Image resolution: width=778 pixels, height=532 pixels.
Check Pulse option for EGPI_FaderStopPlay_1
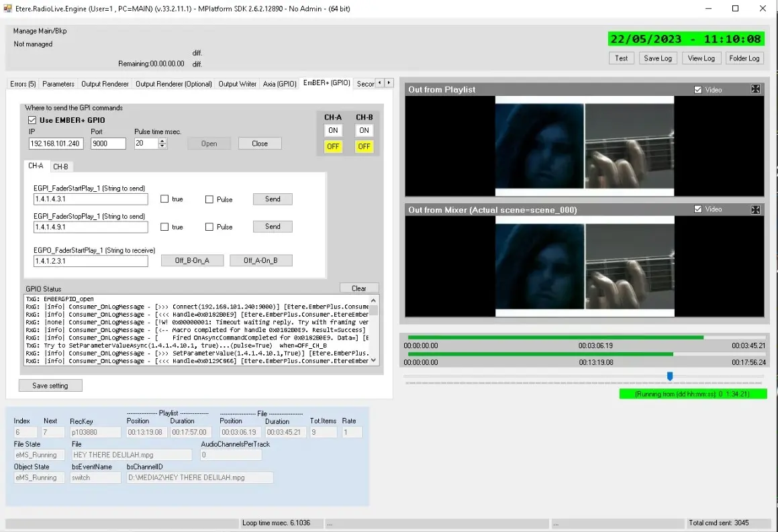tap(209, 227)
